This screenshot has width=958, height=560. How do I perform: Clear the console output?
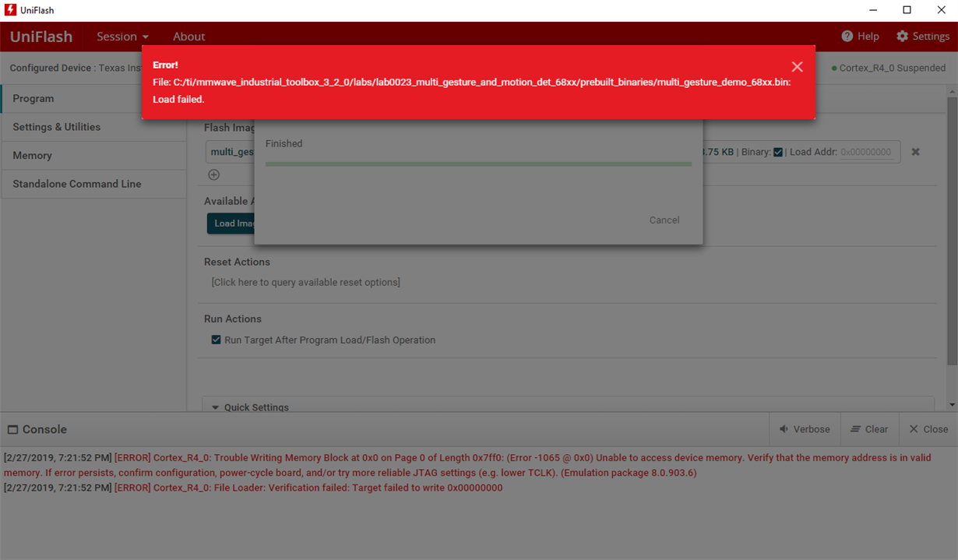pyautogui.click(x=869, y=429)
